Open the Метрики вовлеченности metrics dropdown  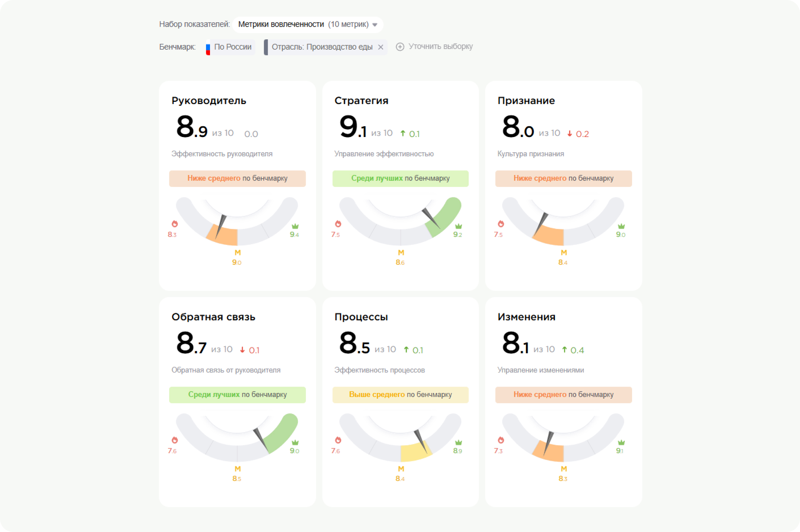303,24
